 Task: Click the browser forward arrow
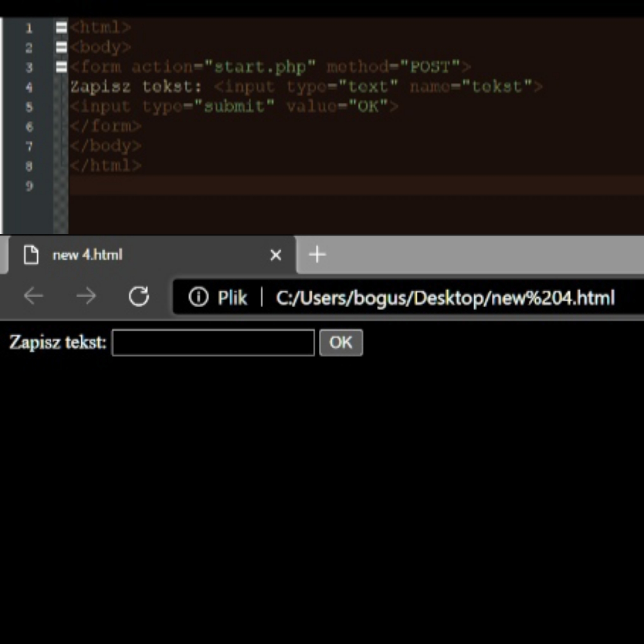(86, 296)
